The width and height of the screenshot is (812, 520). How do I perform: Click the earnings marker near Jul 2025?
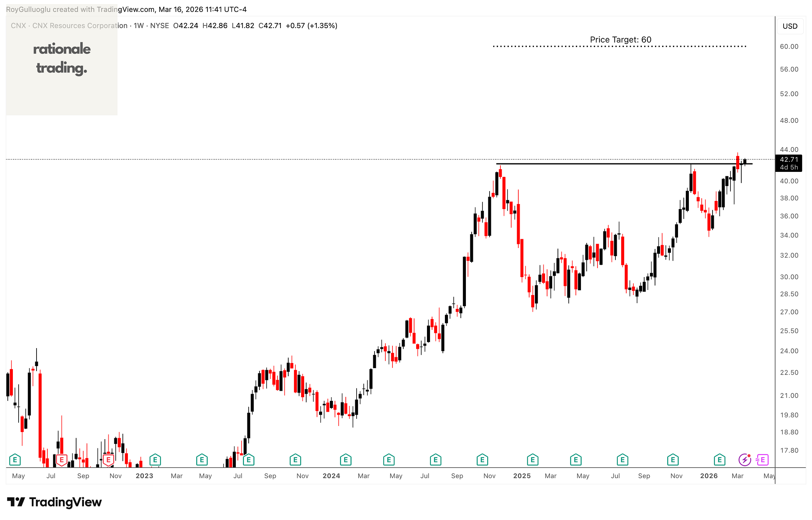tap(622, 460)
